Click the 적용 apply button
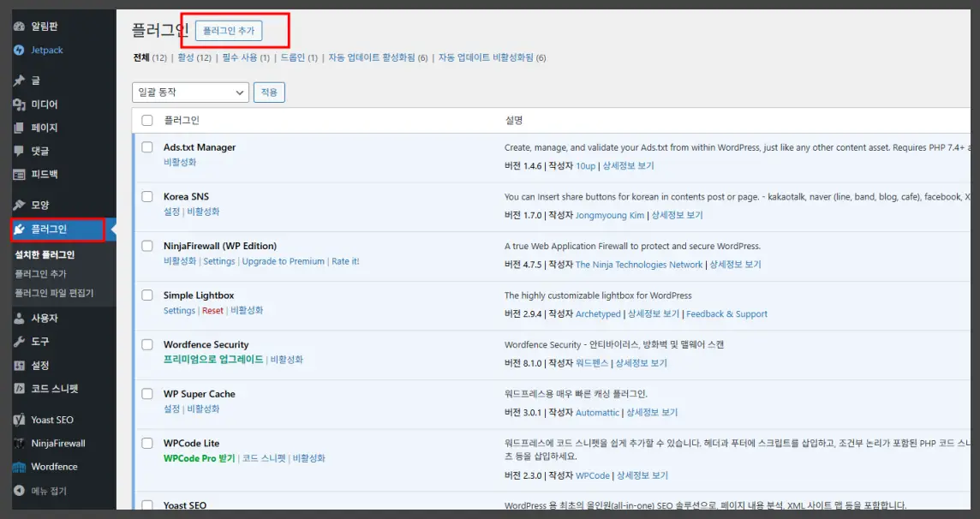Image resolution: width=980 pixels, height=519 pixels. click(x=269, y=92)
